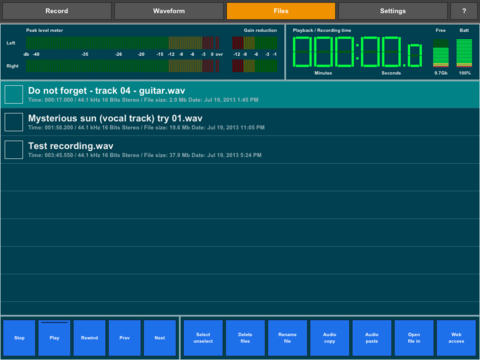This screenshot has height=360, width=480.
Task: Select the Files tab
Action: click(x=281, y=11)
